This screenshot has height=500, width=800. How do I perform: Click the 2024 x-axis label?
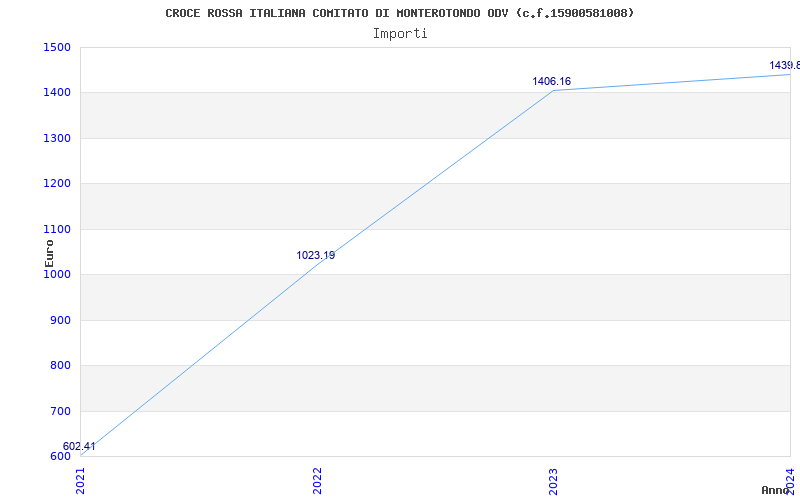pos(791,481)
